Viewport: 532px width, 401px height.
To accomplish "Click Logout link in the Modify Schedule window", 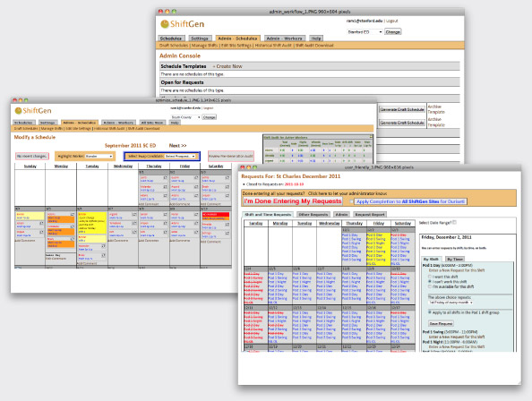I will click(x=209, y=108).
